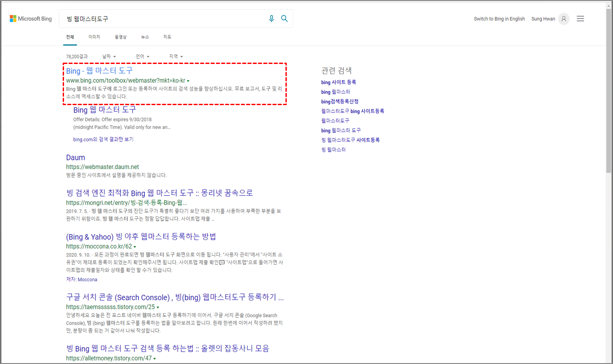
Task: Switch to the 전체 tab
Action: click(70, 37)
